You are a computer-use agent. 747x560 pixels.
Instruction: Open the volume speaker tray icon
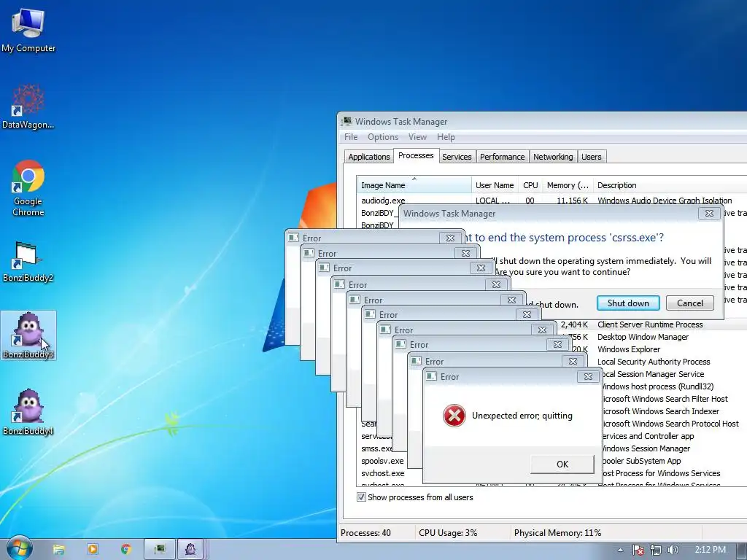tap(673, 550)
